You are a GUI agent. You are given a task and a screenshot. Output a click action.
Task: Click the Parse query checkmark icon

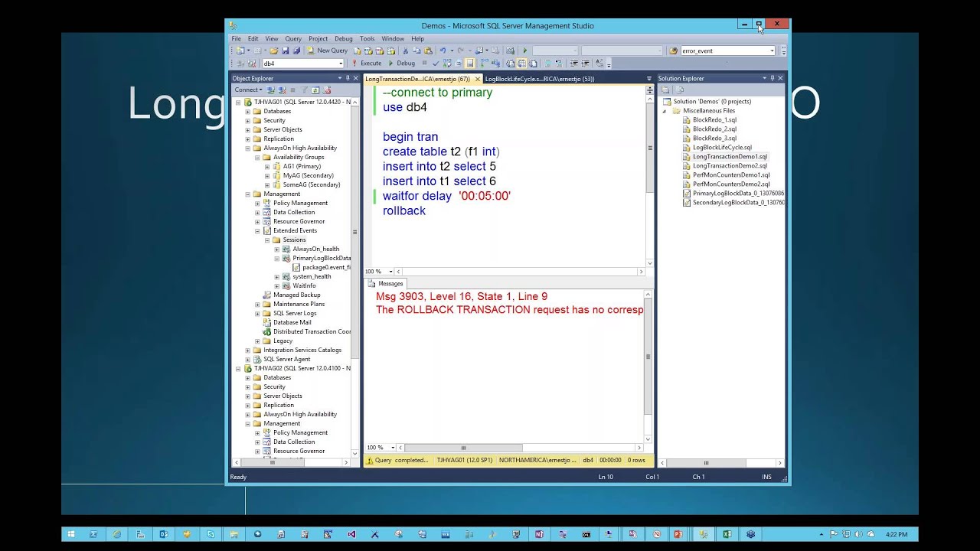click(436, 64)
